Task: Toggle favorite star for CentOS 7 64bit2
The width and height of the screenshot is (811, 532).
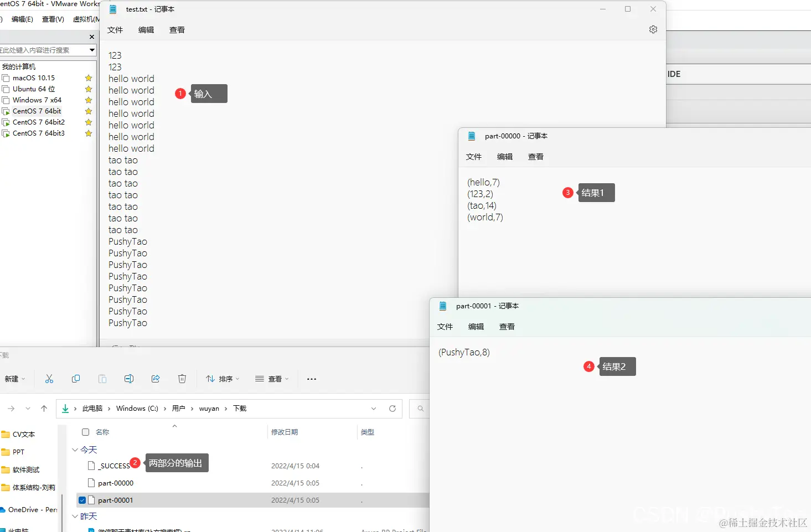Action: coord(89,122)
